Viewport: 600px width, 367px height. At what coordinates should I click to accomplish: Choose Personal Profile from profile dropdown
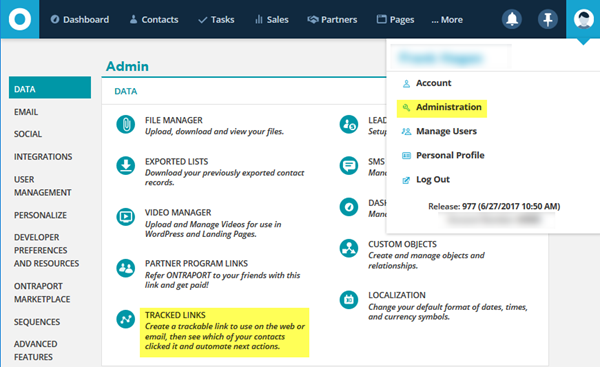[x=450, y=155]
